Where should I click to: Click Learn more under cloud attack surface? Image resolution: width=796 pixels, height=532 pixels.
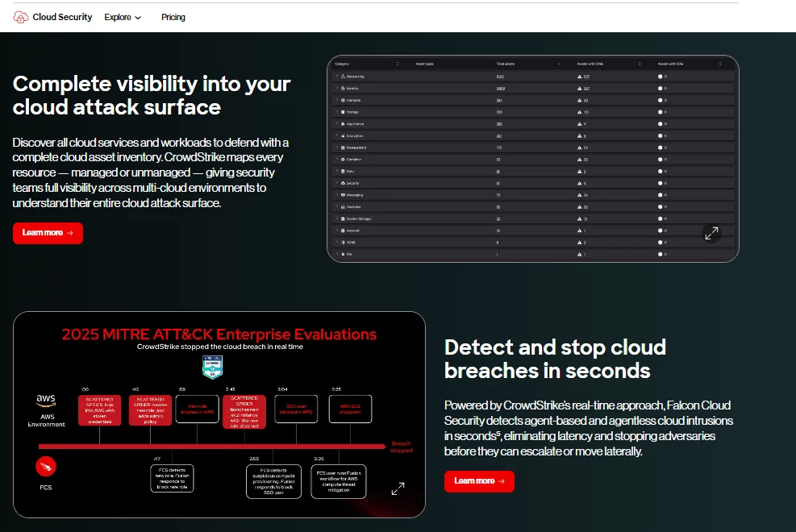click(48, 233)
